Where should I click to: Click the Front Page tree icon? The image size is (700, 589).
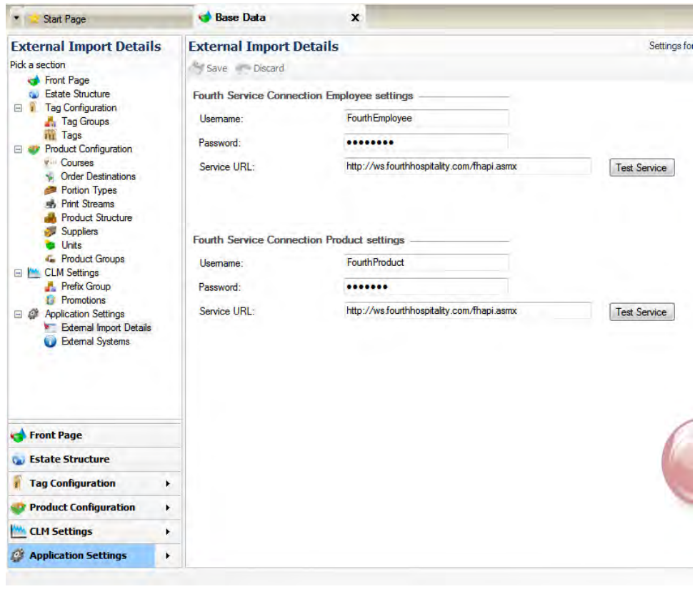(34, 81)
